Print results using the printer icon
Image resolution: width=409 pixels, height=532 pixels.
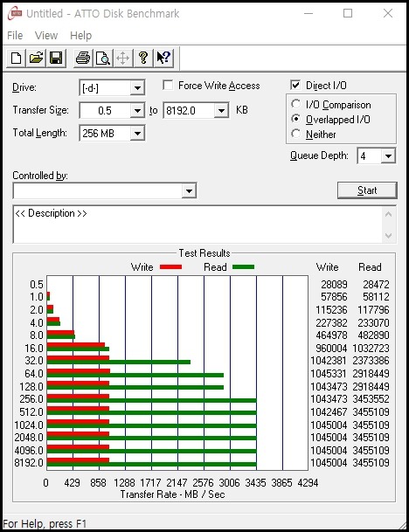tap(82, 58)
